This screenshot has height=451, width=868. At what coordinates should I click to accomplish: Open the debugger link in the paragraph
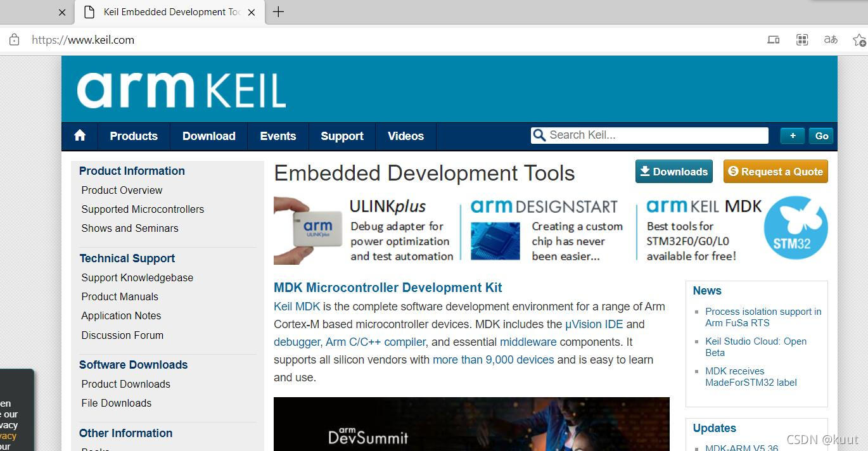297,342
